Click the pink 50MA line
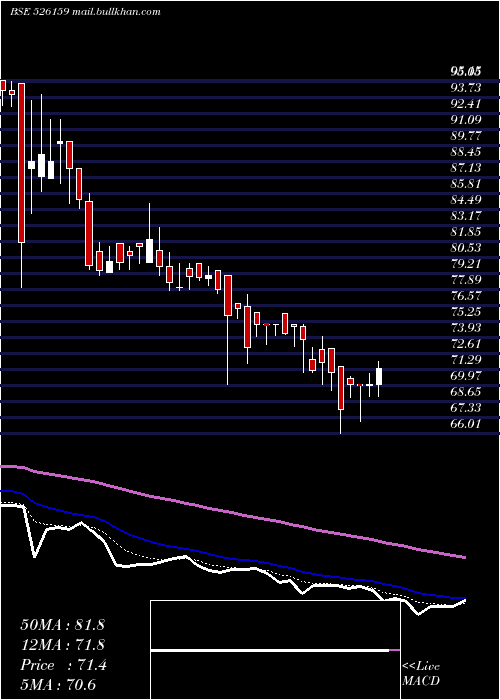Image resolution: width=500 pixels, height=700 pixels. click(x=232, y=512)
